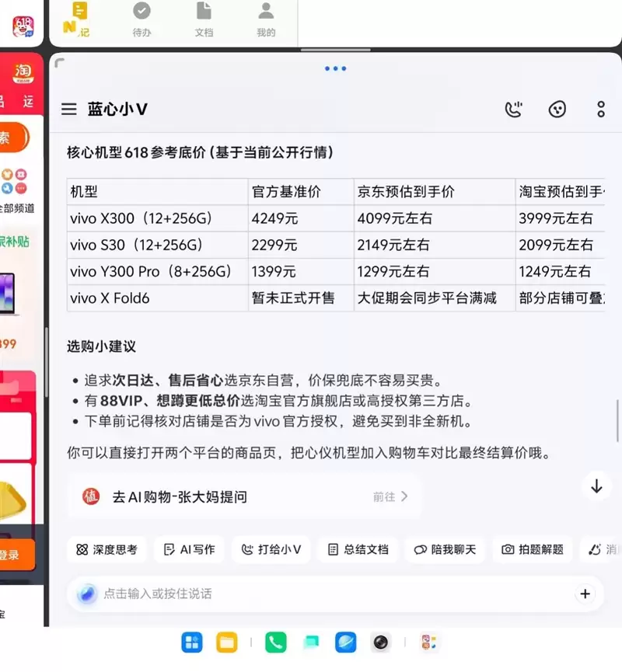Open the three-dot more options menu
The height and width of the screenshot is (672, 622).
click(x=601, y=110)
